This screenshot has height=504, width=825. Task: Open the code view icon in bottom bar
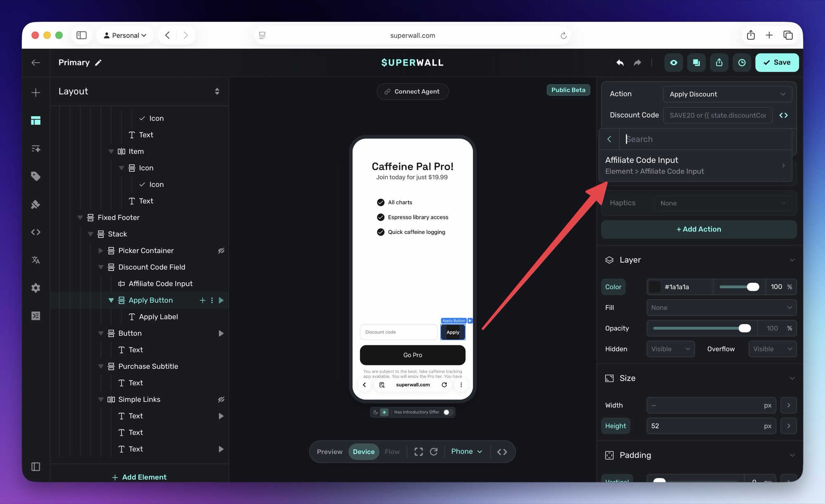click(502, 452)
